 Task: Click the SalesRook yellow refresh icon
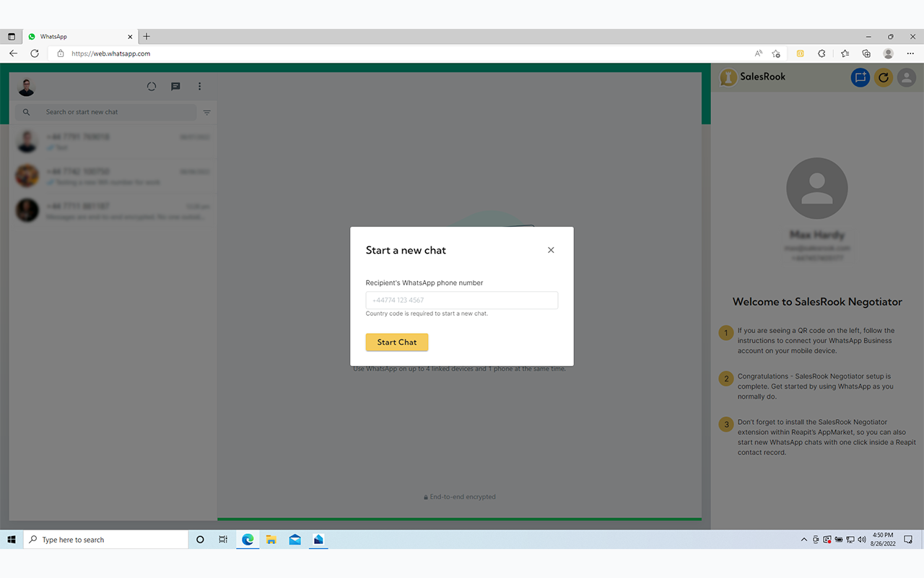click(x=884, y=77)
